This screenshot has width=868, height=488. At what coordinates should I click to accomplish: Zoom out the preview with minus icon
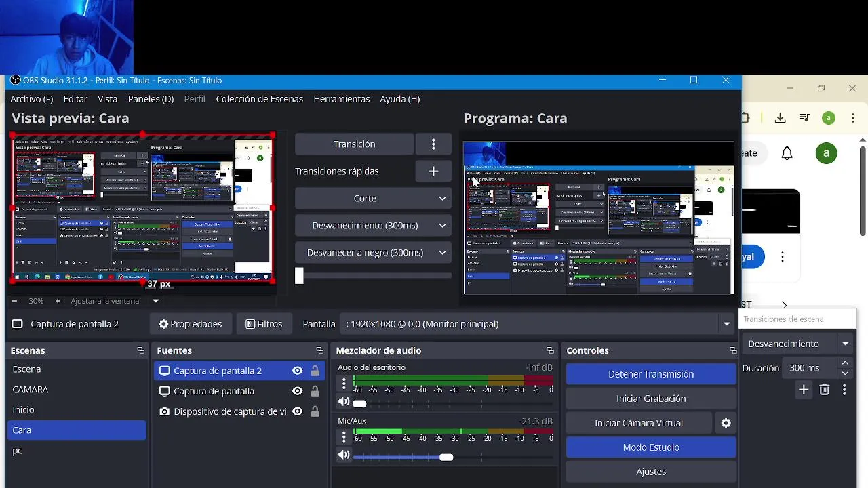pos(14,301)
